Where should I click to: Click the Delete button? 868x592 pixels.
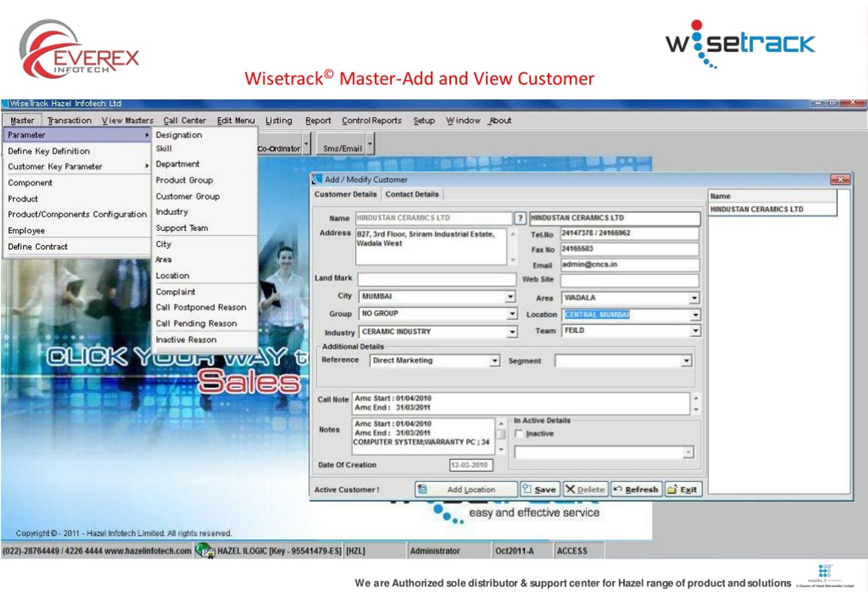pyautogui.click(x=585, y=489)
